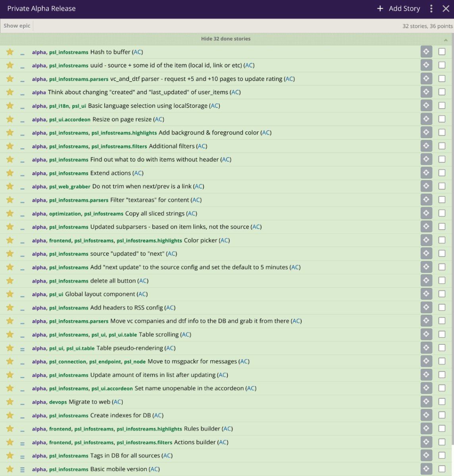Collapse the done stories section with chevron
454x476 pixels.
446,39
